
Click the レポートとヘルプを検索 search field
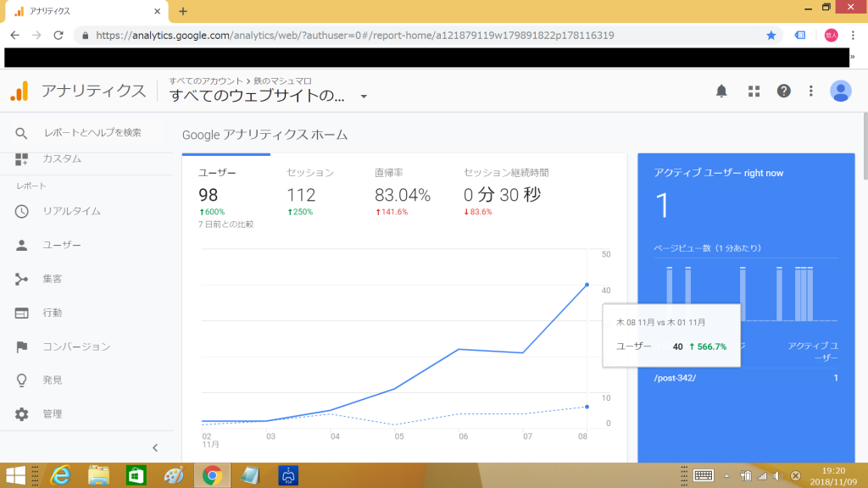click(x=92, y=133)
